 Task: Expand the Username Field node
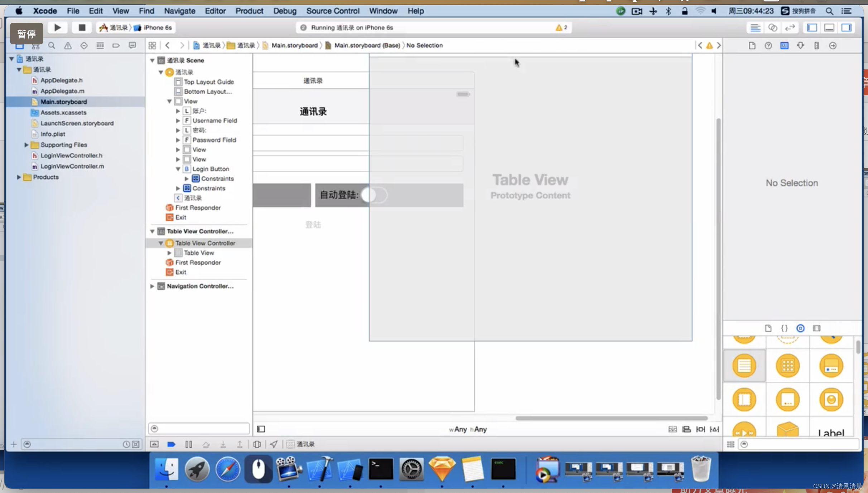click(x=178, y=121)
